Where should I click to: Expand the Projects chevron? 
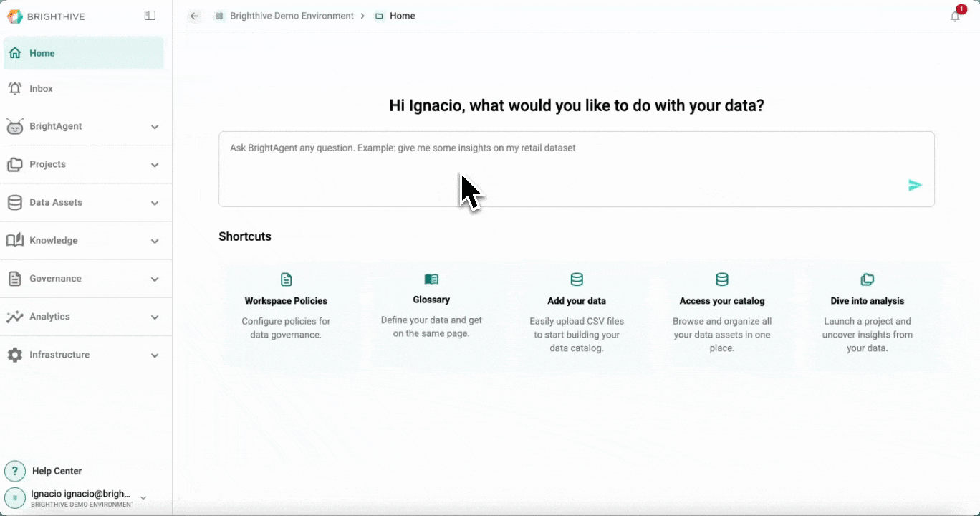click(155, 165)
